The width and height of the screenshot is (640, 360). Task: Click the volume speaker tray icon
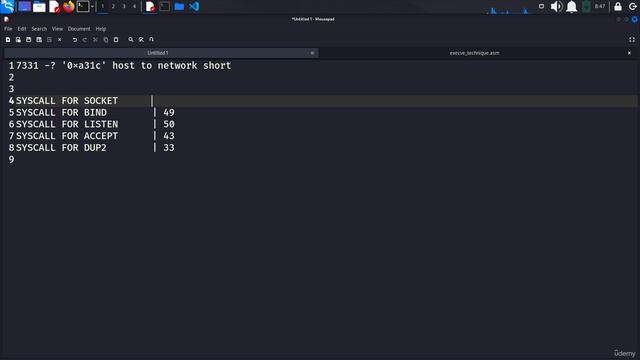[556, 7]
